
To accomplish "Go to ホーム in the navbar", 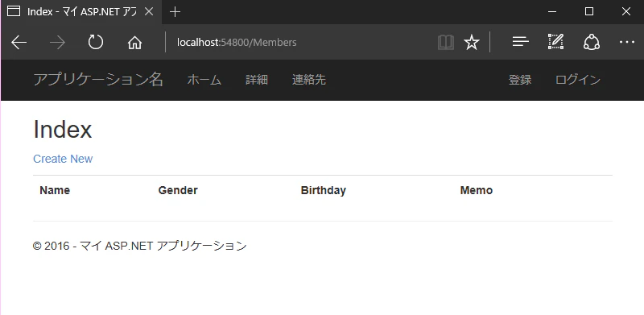I will click(204, 80).
